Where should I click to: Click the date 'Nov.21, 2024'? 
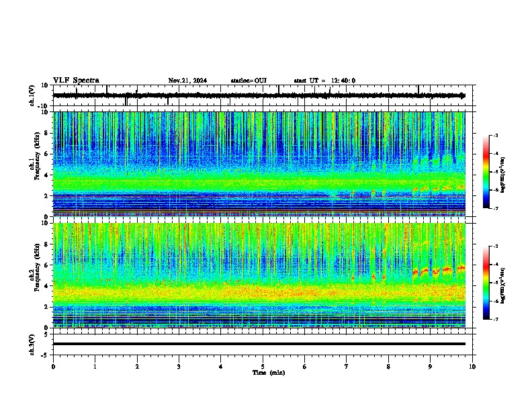pyautogui.click(x=187, y=81)
